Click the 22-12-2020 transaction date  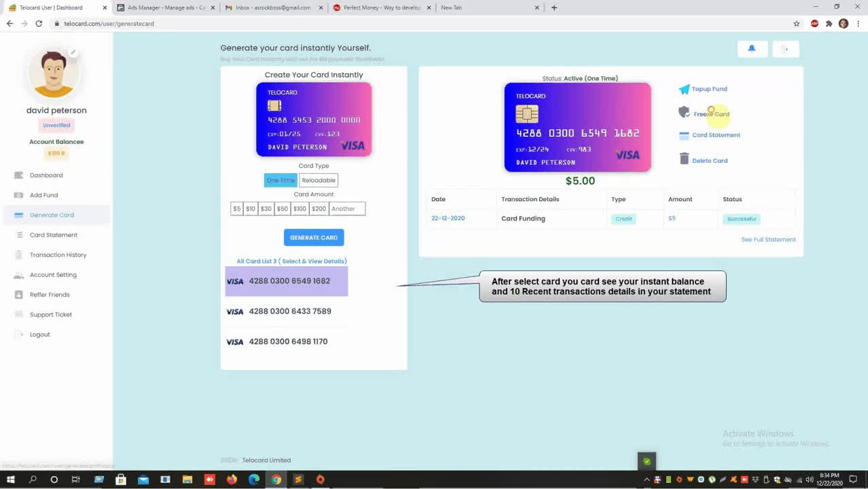[x=448, y=219]
